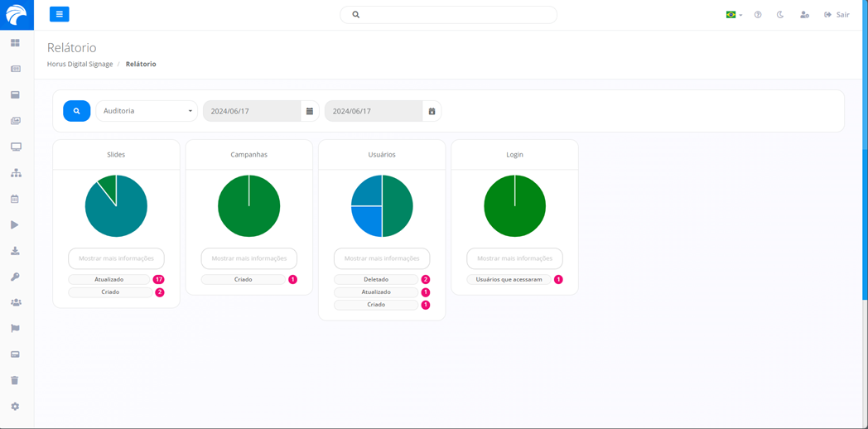Open the download icon in sidebar
The width and height of the screenshot is (868, 429).
(x=15, y=251)
